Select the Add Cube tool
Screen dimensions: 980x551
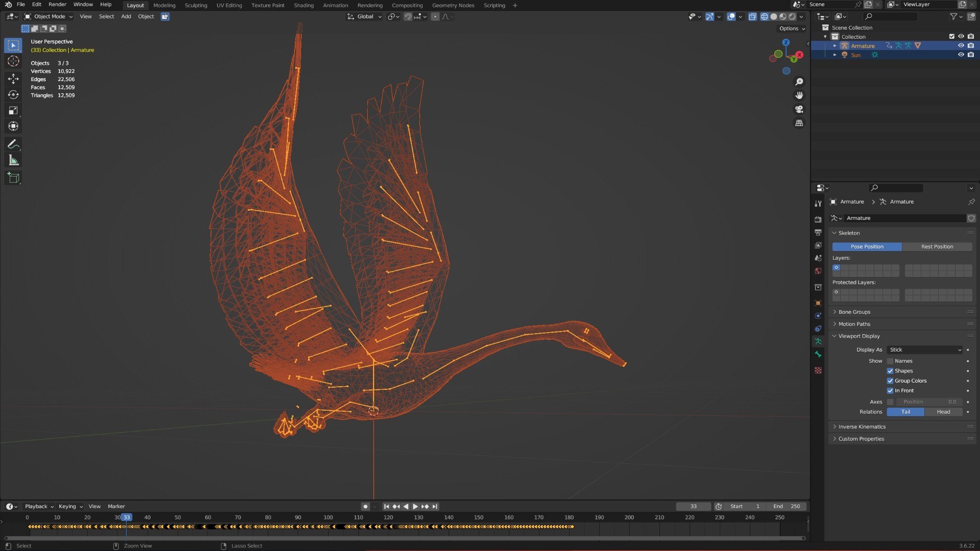[x=13, y=178]
